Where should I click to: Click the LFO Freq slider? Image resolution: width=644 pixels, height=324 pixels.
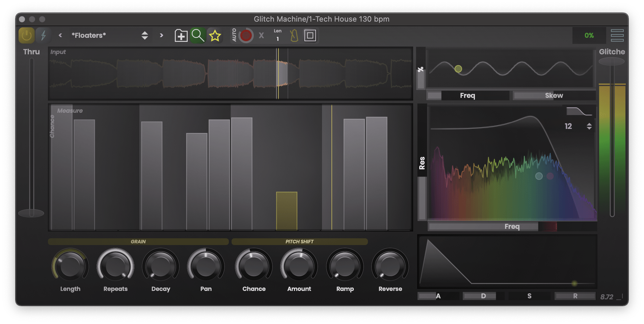pos(468,96)
